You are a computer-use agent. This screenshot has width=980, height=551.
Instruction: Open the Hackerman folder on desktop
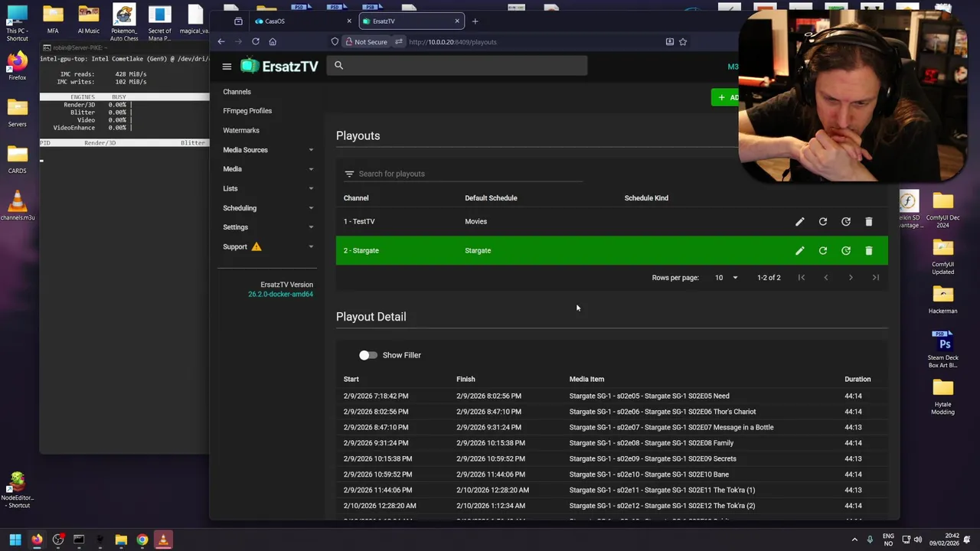tap(942, 300)
